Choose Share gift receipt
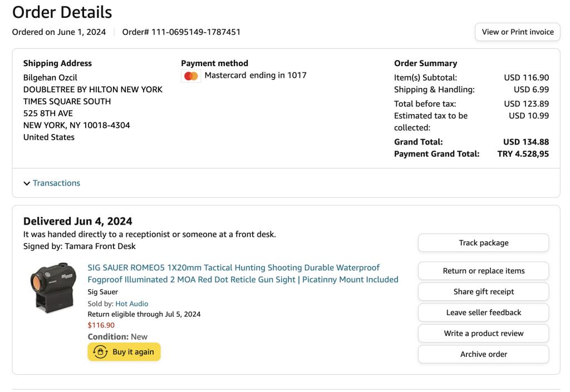 click(483, 292)
